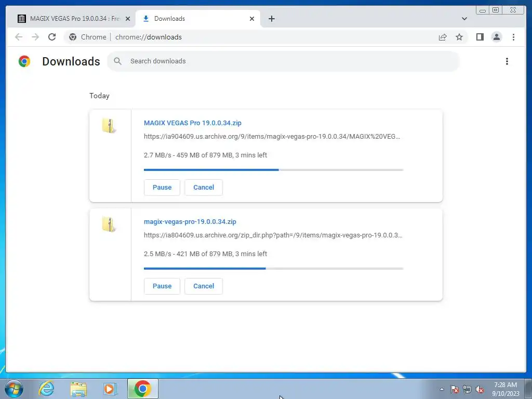Screen dimensions: 532x399
Task: Close the MAGIX VEGAS Pro tab
Action: [128, 19]
